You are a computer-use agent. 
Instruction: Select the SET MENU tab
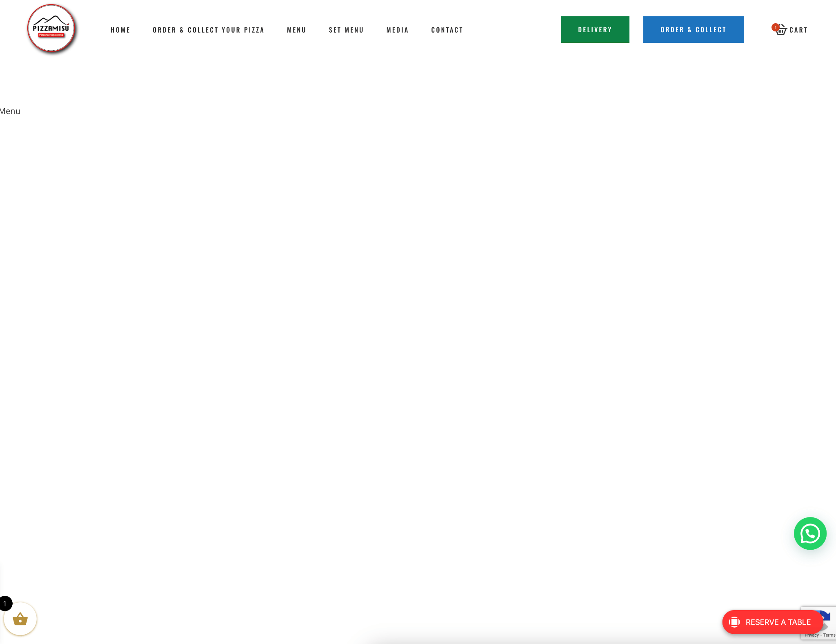[x=346, y=29]
